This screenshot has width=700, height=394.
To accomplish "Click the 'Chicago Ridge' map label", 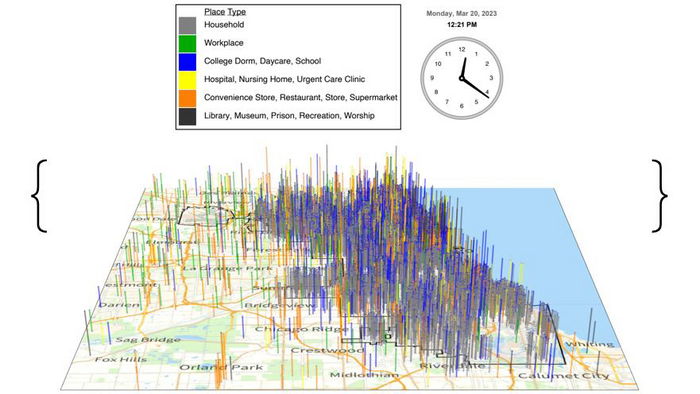I will tap(302, 329).
